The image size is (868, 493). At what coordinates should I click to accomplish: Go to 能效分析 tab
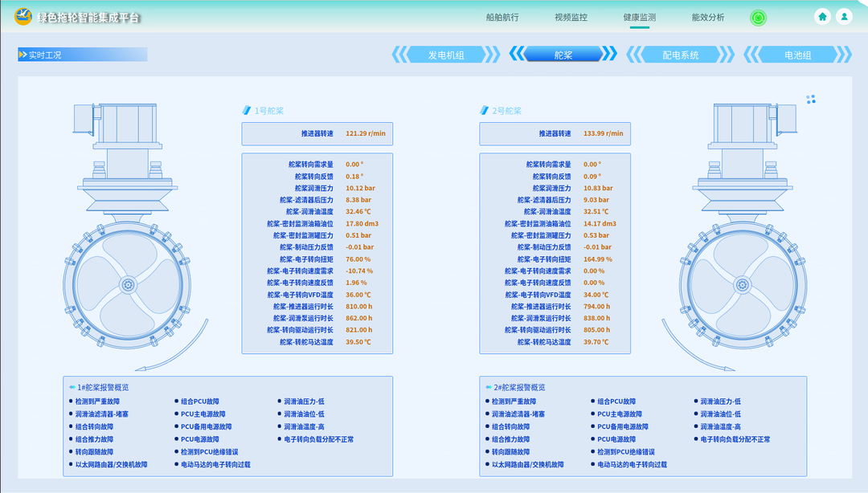pyautogui.click(x=707, y=18)
